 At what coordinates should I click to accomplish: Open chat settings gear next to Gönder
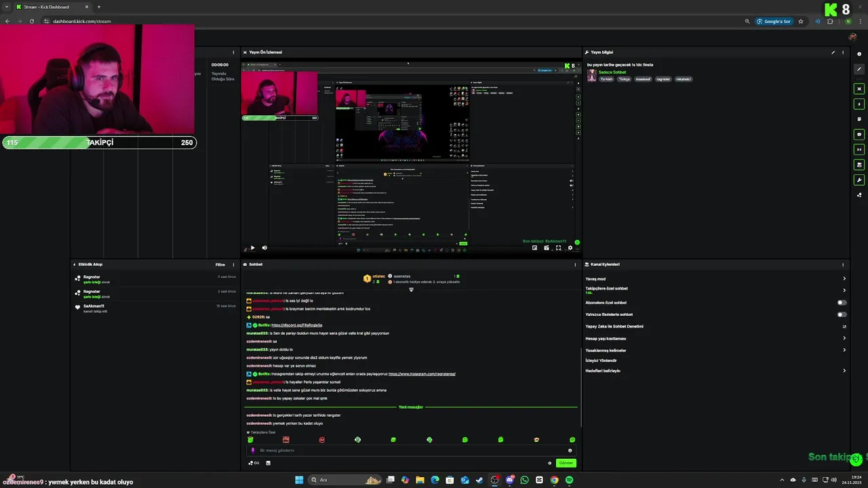click(x=550, y=463)
